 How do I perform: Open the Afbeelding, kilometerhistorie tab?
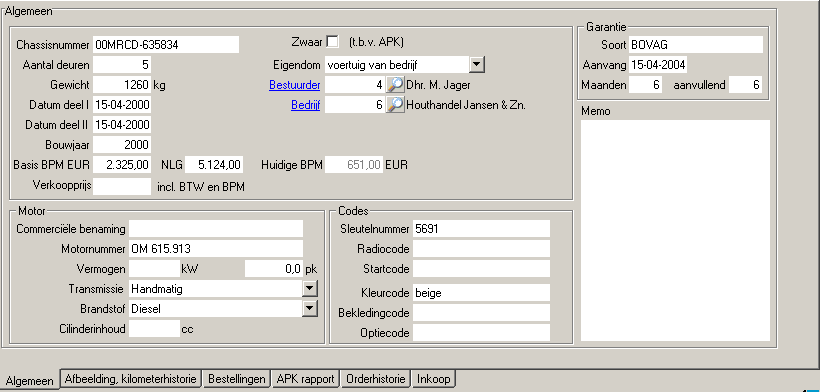(x=131, y=379)
